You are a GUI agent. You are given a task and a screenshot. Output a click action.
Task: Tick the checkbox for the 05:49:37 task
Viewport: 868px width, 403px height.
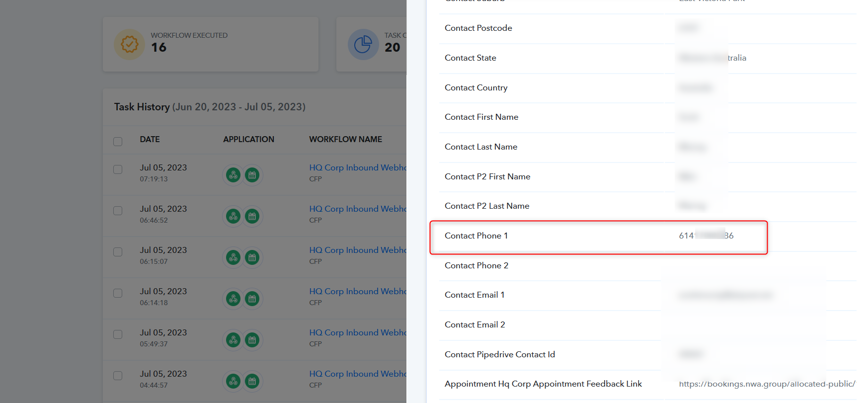point(118,334)
